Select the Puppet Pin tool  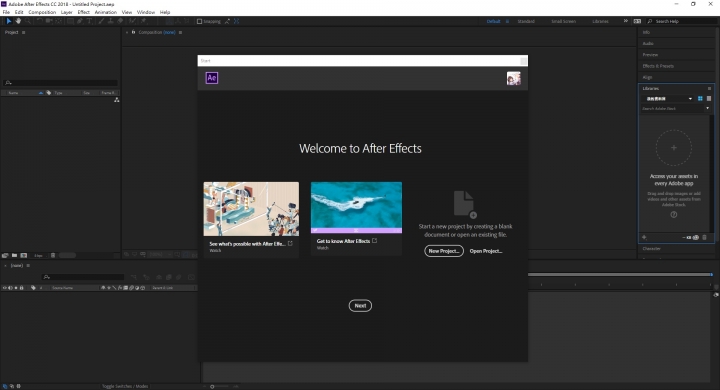tap(143, 21)
